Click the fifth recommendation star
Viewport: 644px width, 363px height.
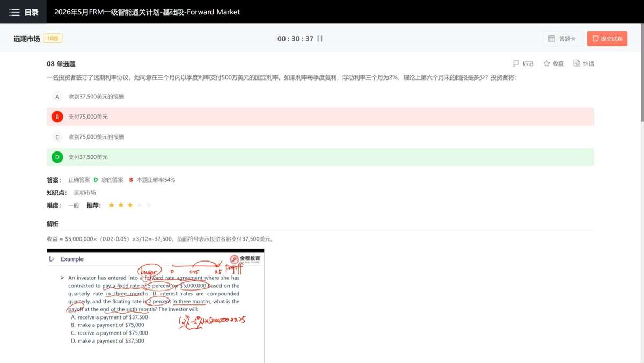[x=149, y=205]
